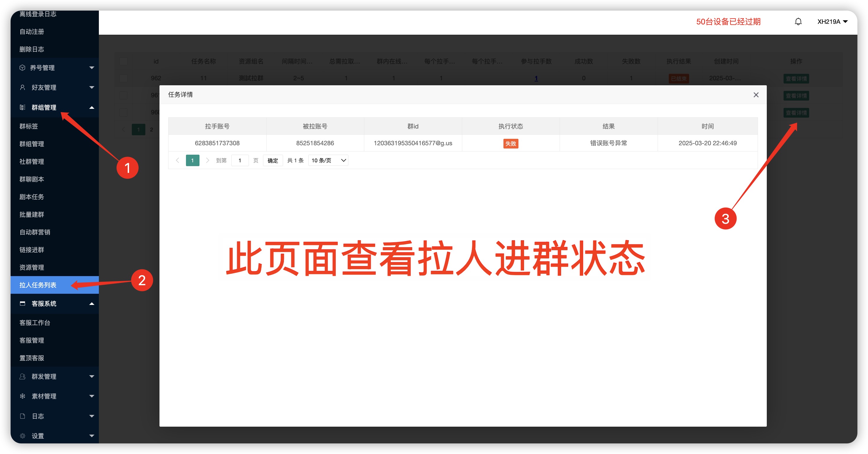Open the XH219A account dropdown
Viewport: 868px width, 454px height.
pyautogui.click(x=832, y=21)
